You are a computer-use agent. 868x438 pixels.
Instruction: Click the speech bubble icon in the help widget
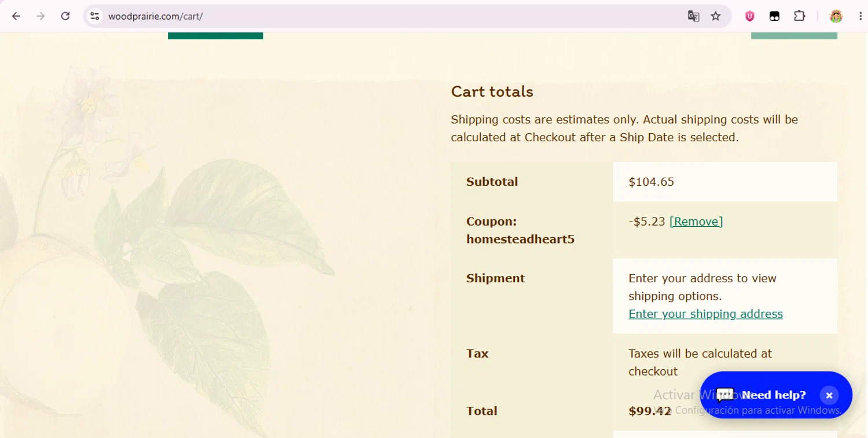pos(725,395)
